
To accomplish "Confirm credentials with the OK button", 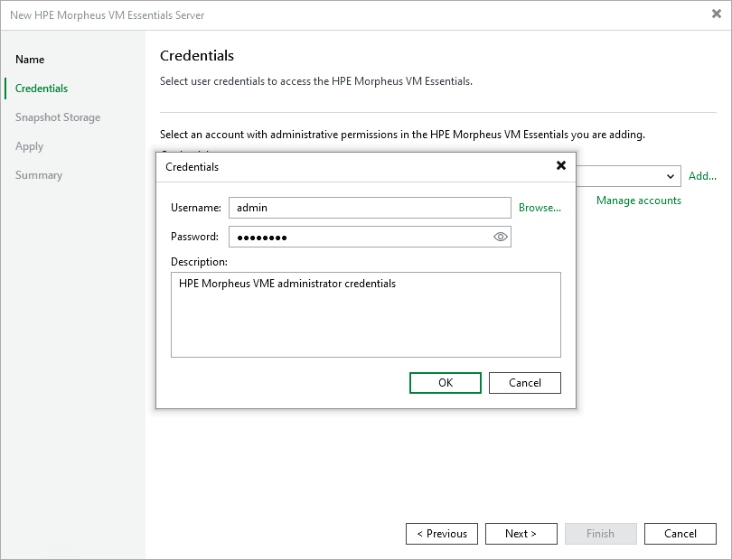I will [445, 382].
